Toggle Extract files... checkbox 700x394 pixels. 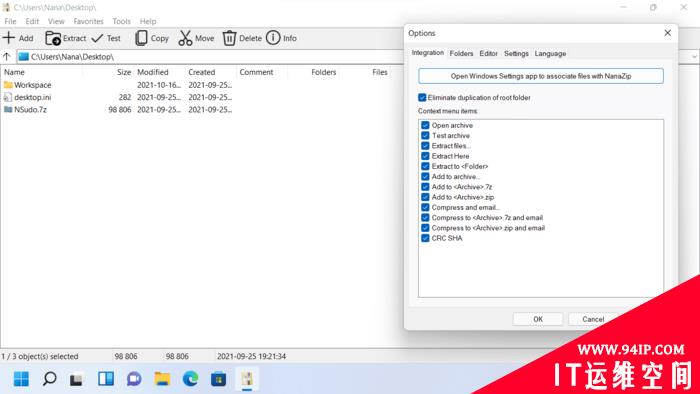425,146
